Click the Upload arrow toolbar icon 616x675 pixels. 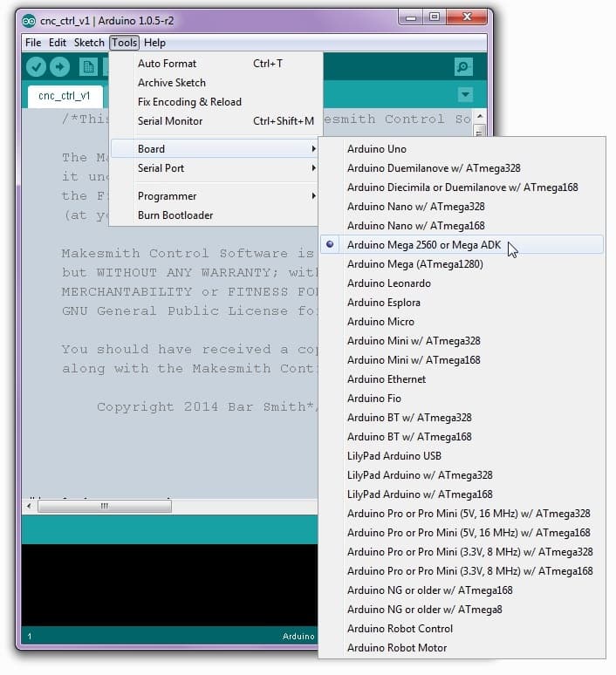[59, 67]
